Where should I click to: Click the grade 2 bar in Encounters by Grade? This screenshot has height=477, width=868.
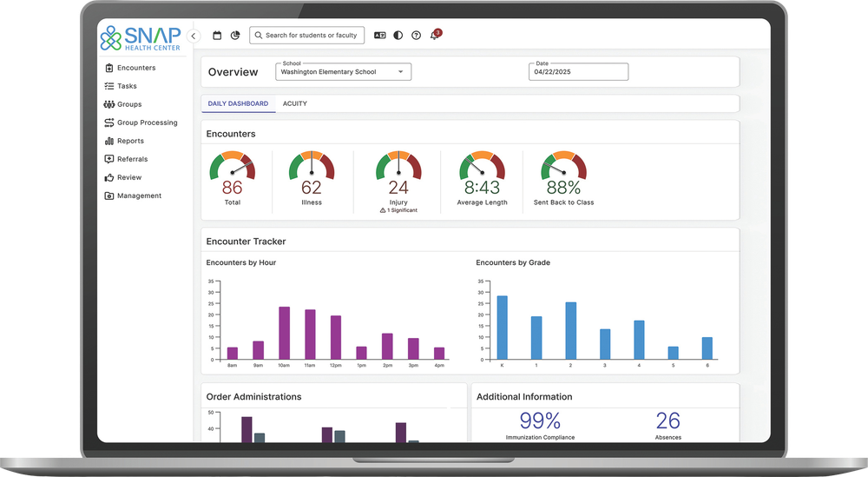click(571, 331)
